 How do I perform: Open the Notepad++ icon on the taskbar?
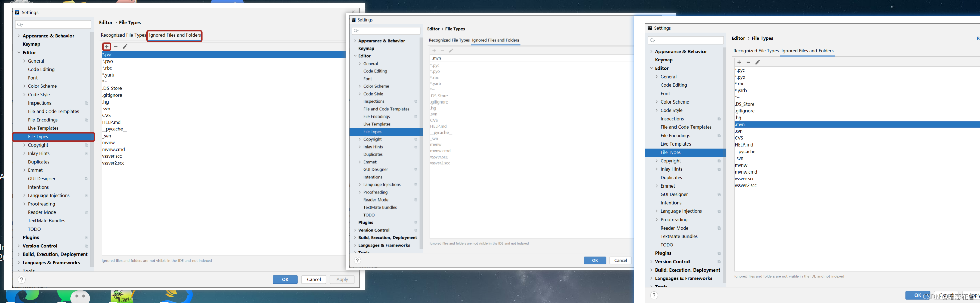tap(123, 297)
